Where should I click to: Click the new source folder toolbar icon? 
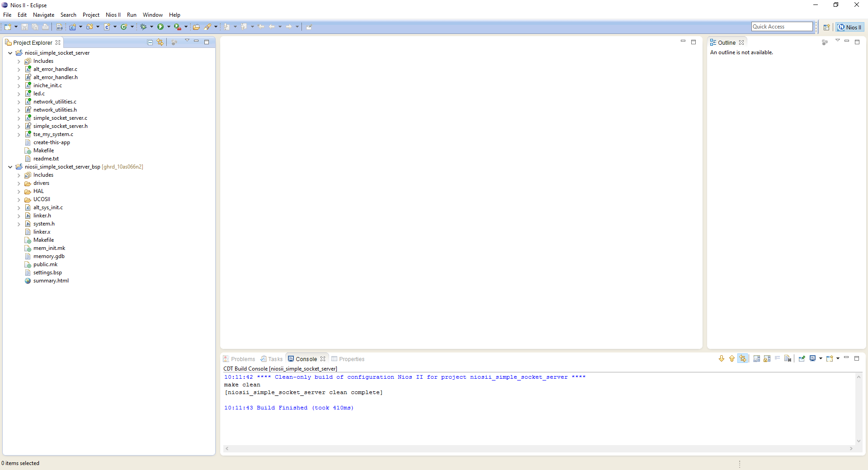90,27
